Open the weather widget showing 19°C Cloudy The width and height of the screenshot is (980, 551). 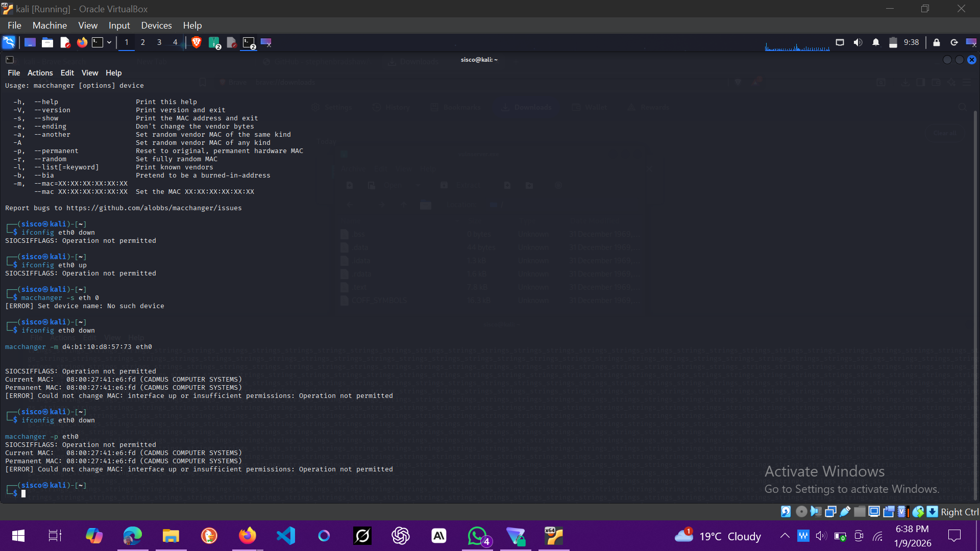tap(718, 536)
